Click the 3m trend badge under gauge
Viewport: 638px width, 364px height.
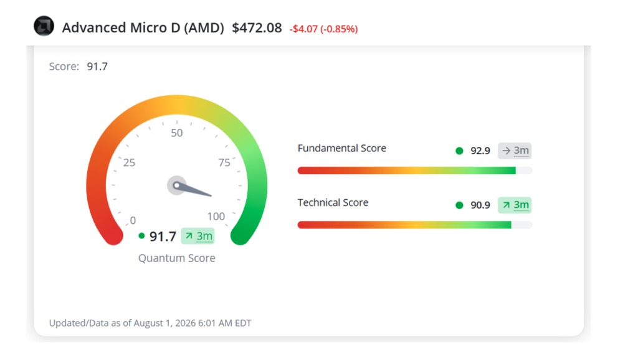coord(198,236)
